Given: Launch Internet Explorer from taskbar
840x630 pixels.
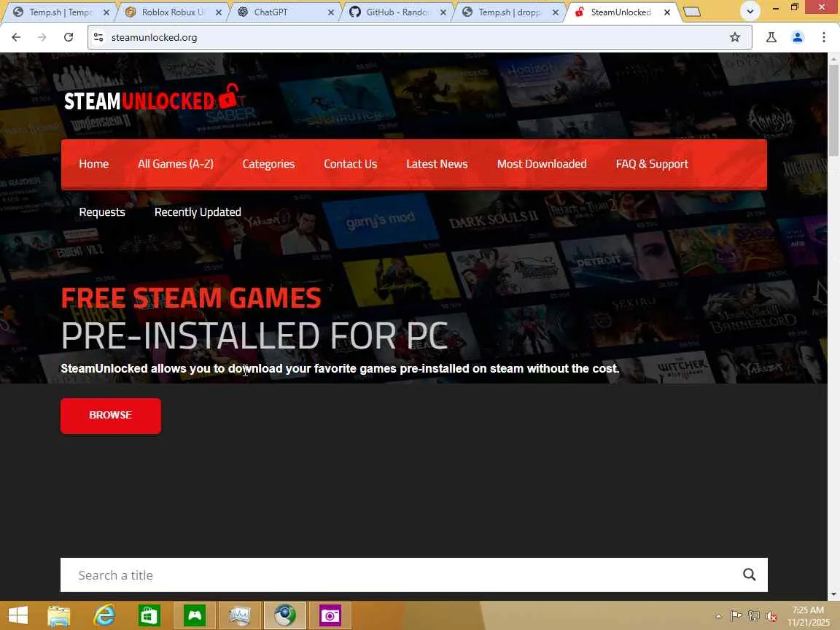Looking at the screenshot, I should tap(104, 615).
